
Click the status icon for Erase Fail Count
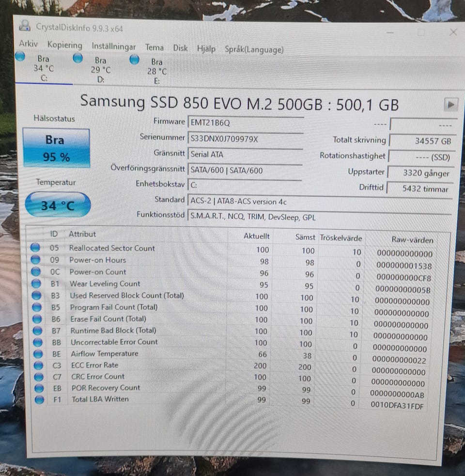37,319
